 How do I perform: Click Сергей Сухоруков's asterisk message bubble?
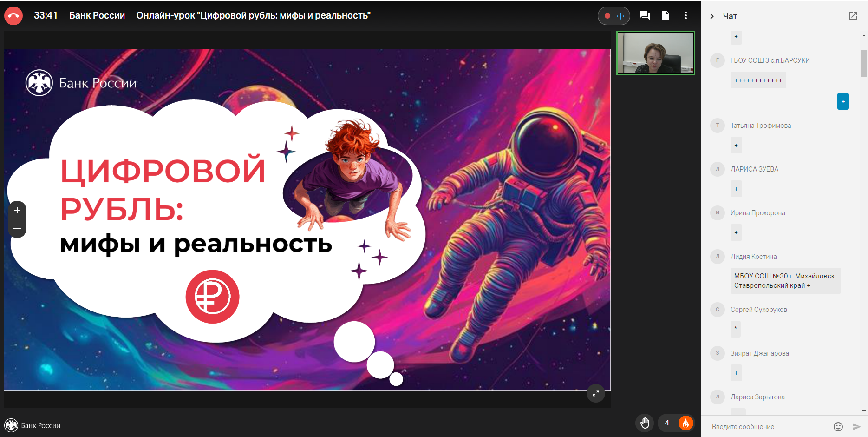[736, 329]
